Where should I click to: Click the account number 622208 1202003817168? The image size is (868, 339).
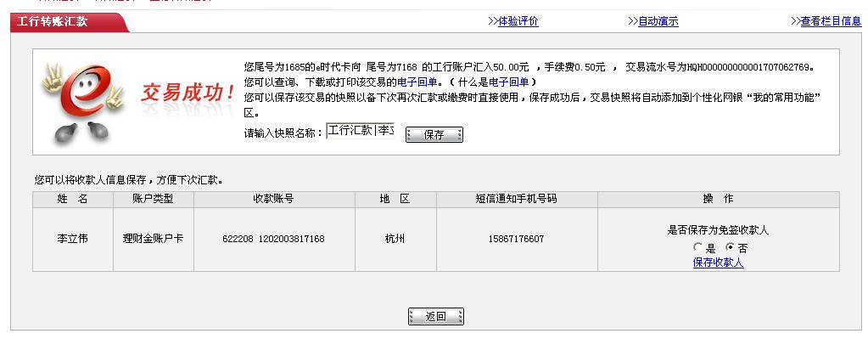pyautogui.click(x=273, y=240)
